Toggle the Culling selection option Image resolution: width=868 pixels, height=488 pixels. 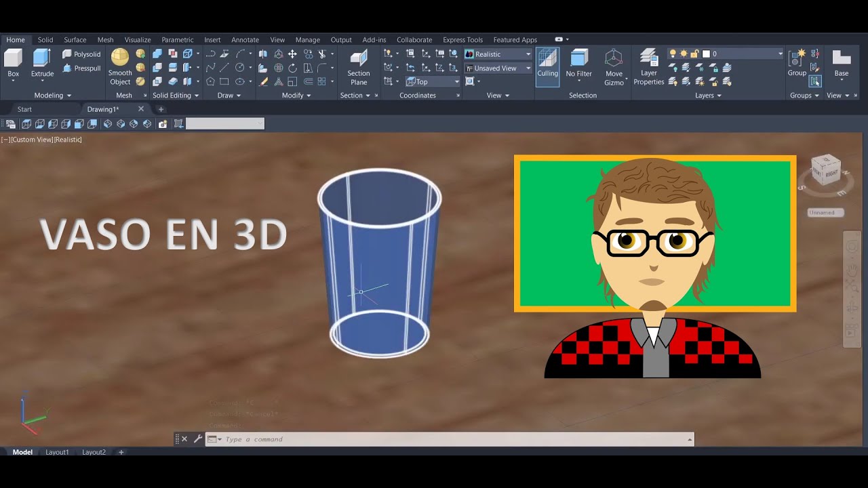[547, 66]
